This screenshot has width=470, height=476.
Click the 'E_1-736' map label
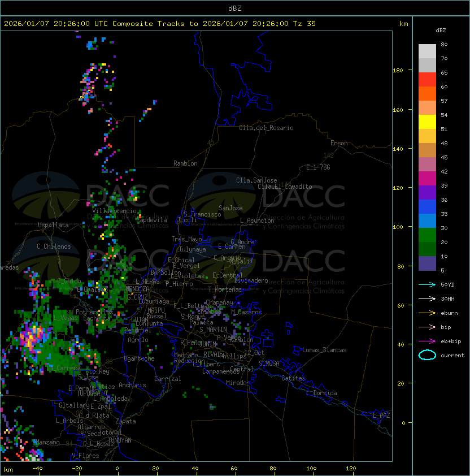click(x=318, y=167)
